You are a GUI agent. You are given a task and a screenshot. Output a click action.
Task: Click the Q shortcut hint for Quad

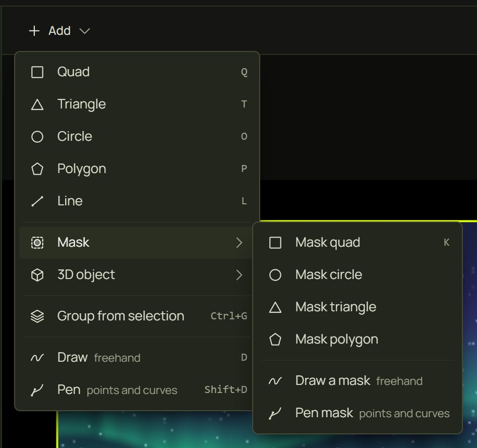(x=244, y=73)
